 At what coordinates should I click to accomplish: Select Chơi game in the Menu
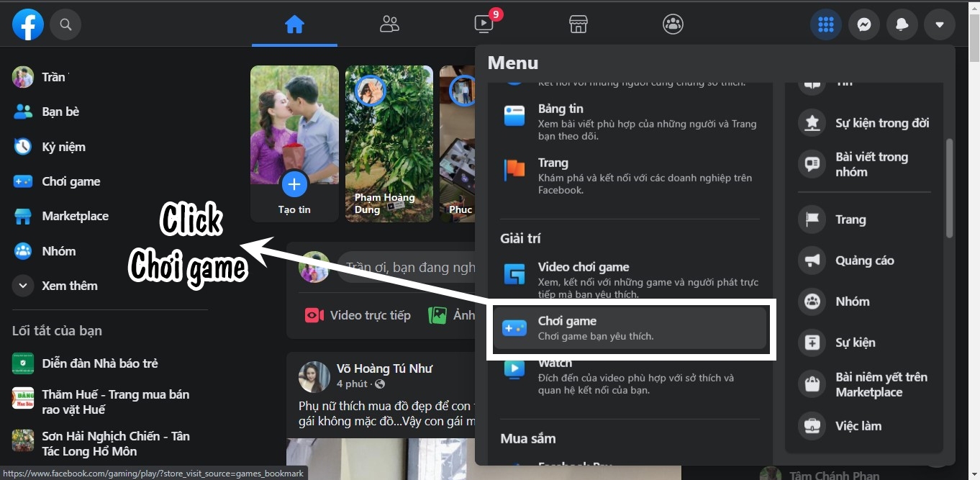click(630, 328)
